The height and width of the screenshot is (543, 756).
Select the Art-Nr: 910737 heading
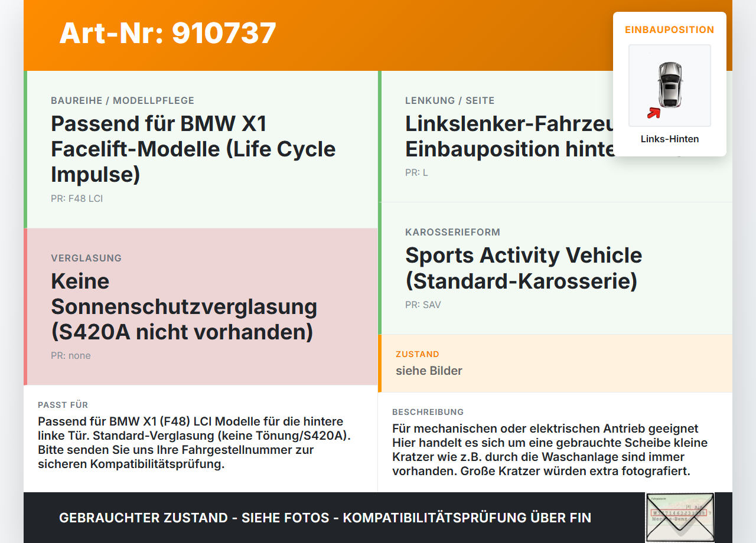point(168,33)
